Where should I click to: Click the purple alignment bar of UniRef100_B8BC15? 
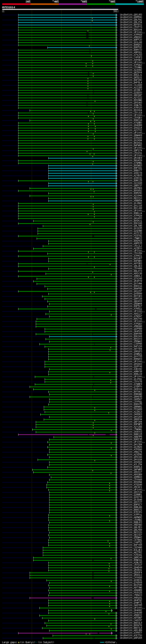[x=68, y=434]
